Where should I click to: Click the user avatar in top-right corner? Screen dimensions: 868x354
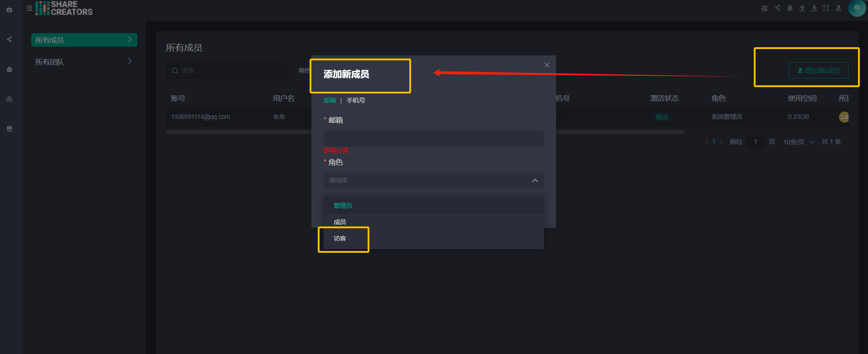point(857,8)
